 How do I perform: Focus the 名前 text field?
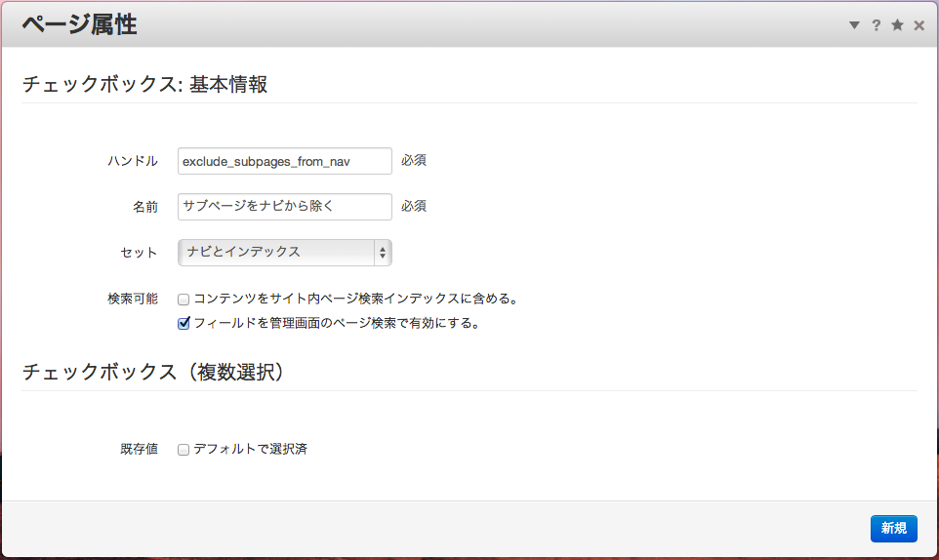[284, 207]
